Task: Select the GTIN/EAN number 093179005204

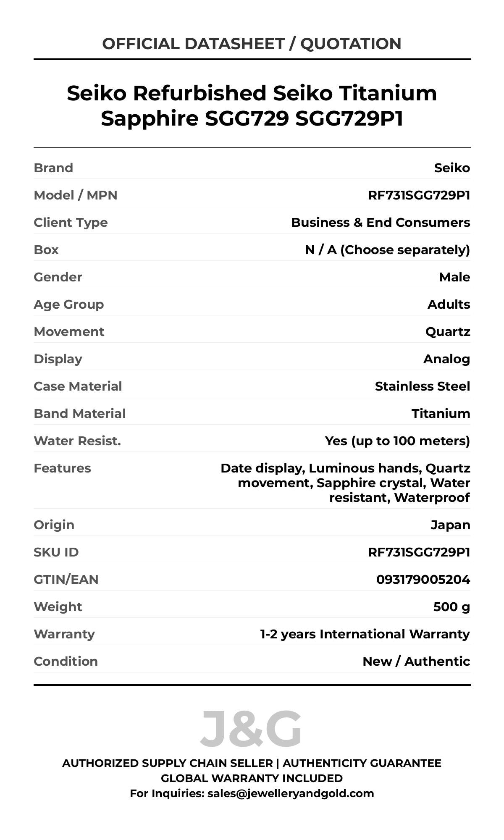Action: 423,580
